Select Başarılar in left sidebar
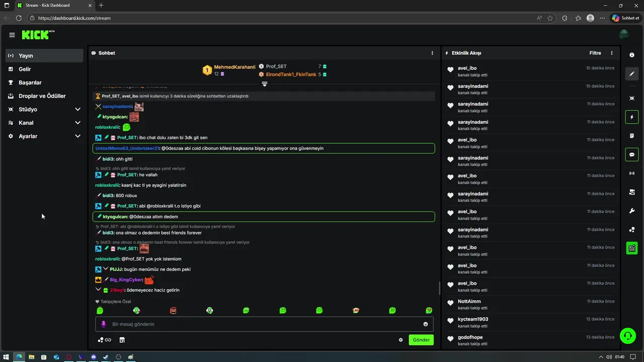Viewport: 644px width, 362px height. 44,82
